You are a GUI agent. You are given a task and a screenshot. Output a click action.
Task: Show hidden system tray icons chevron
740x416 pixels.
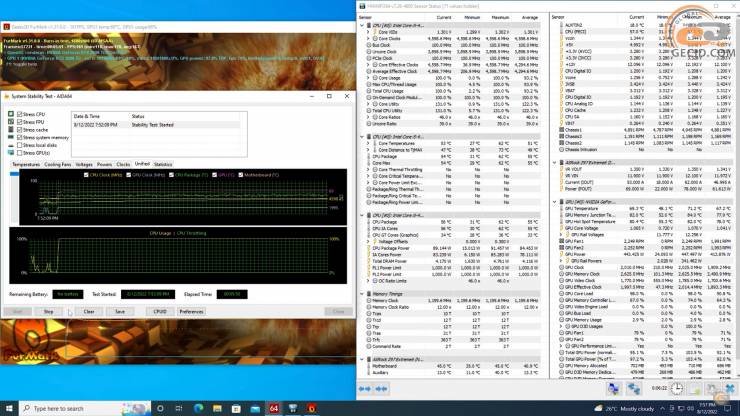(662, 408)
